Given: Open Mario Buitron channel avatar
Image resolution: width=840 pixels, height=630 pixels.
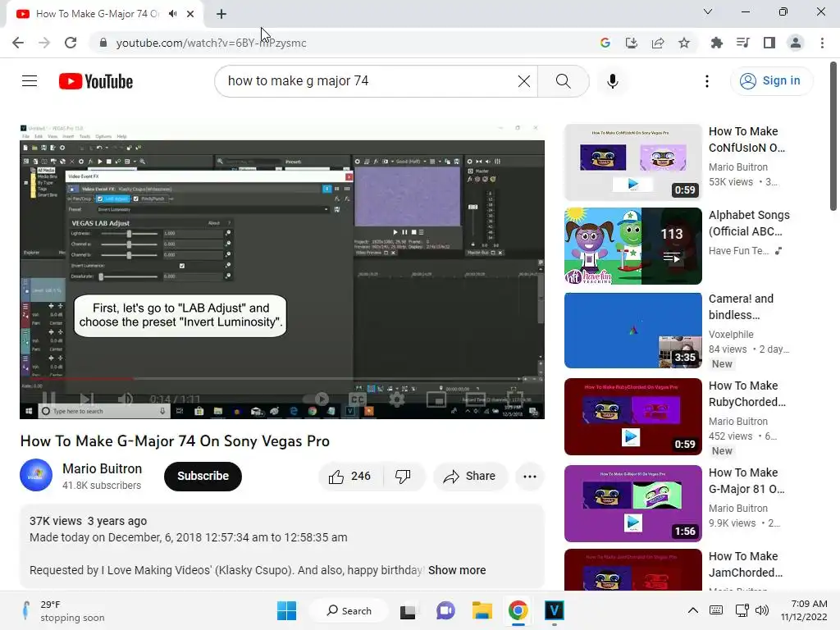Looking at the screenshot, I should (36, 475).
